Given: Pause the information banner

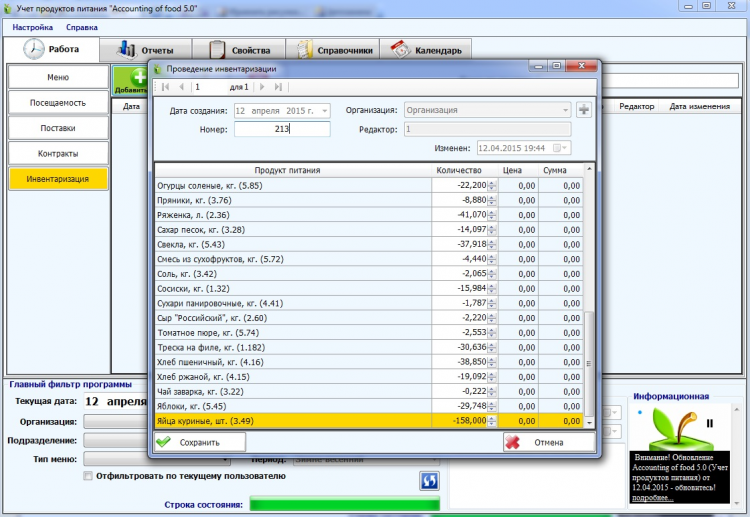Looking at the screenshot, I should (709, 423).
